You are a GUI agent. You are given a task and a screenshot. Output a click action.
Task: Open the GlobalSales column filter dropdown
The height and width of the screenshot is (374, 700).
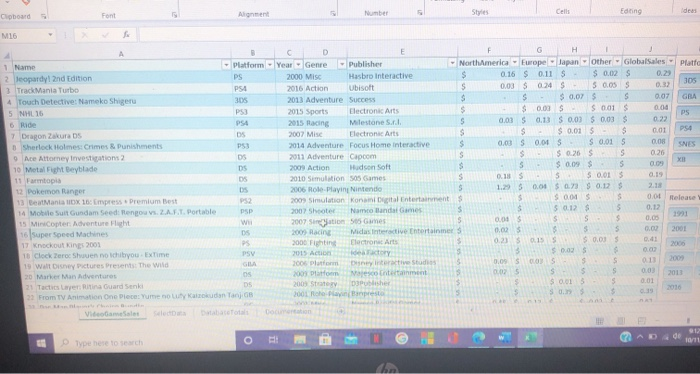tap(671, 61)
